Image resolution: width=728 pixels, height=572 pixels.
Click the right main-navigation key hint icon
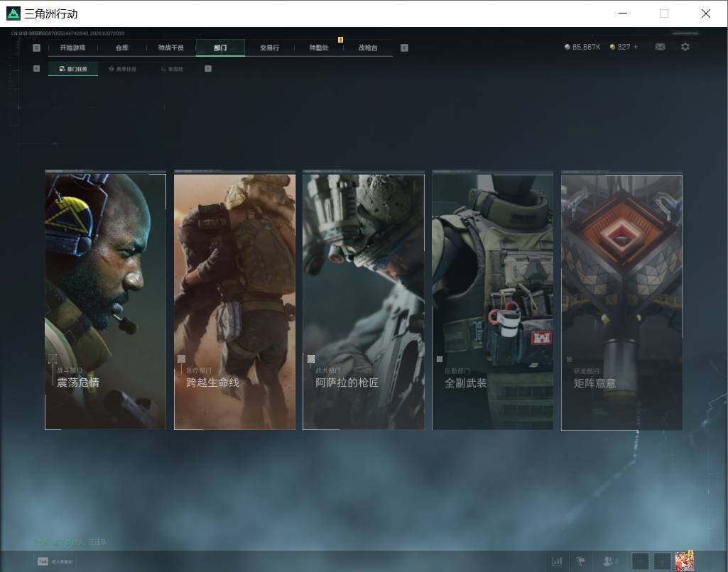click(x=404, y=48)
